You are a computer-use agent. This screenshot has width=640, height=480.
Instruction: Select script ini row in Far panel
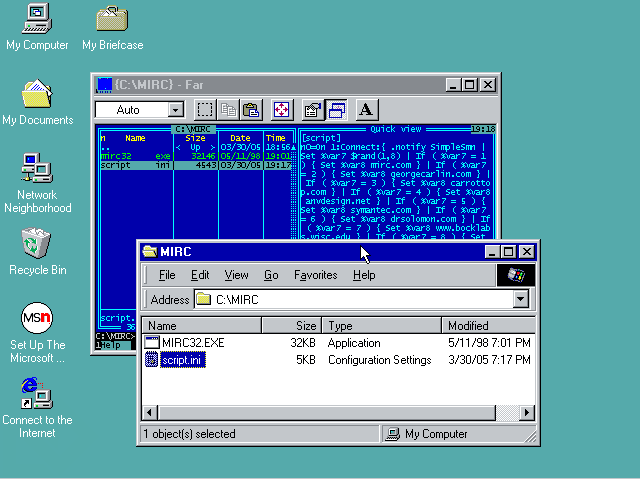point(196,165)
